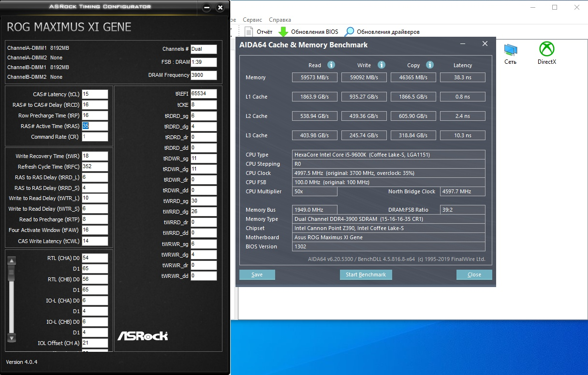588x375 pixels.
Task: Click the tRDRD_dg value field
Action: click(x=204, y=127)
